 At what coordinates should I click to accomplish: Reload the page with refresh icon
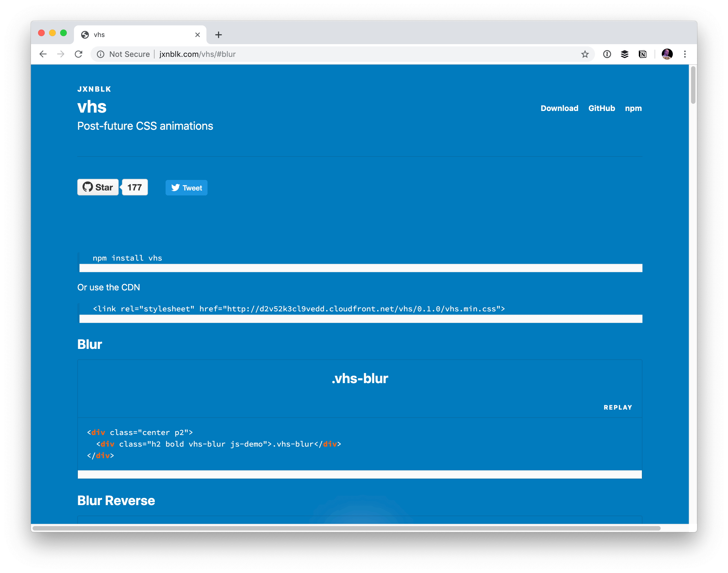pyautogui.click(x=78, y=54)
